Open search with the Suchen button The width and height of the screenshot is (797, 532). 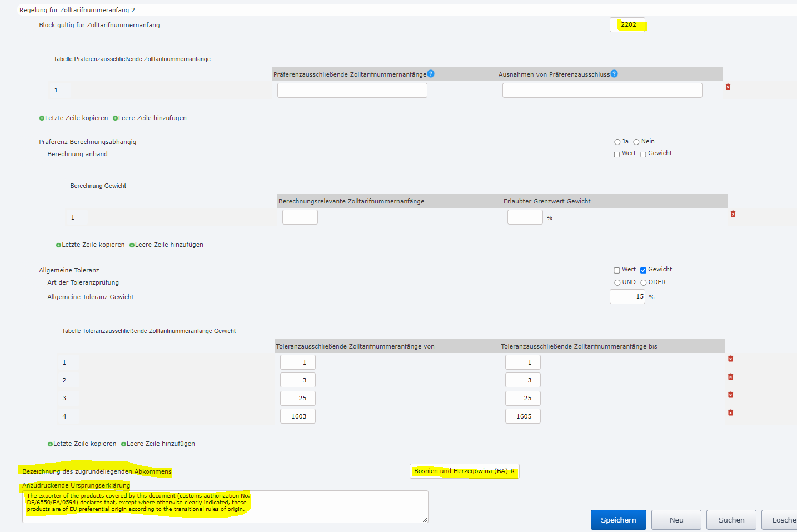pyautogui.click(x=731, y=520)
